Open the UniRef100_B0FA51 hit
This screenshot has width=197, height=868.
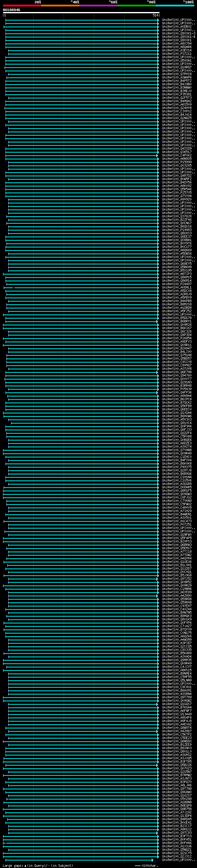click(x=176, y=840)
